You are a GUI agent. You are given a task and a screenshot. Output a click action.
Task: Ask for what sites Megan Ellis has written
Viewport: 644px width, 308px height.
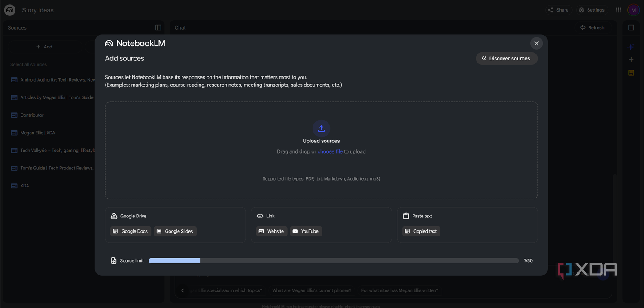(x=400, y=290)
